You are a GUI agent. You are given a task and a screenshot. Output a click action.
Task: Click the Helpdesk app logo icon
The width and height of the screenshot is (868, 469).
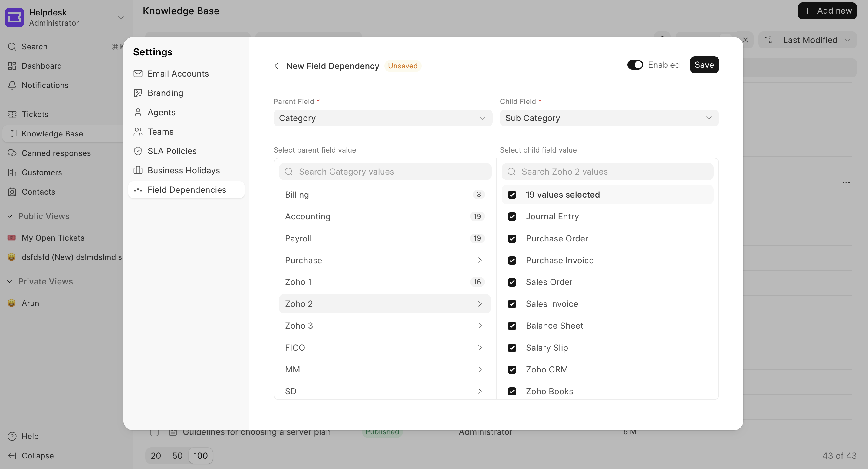click(14, 17)
